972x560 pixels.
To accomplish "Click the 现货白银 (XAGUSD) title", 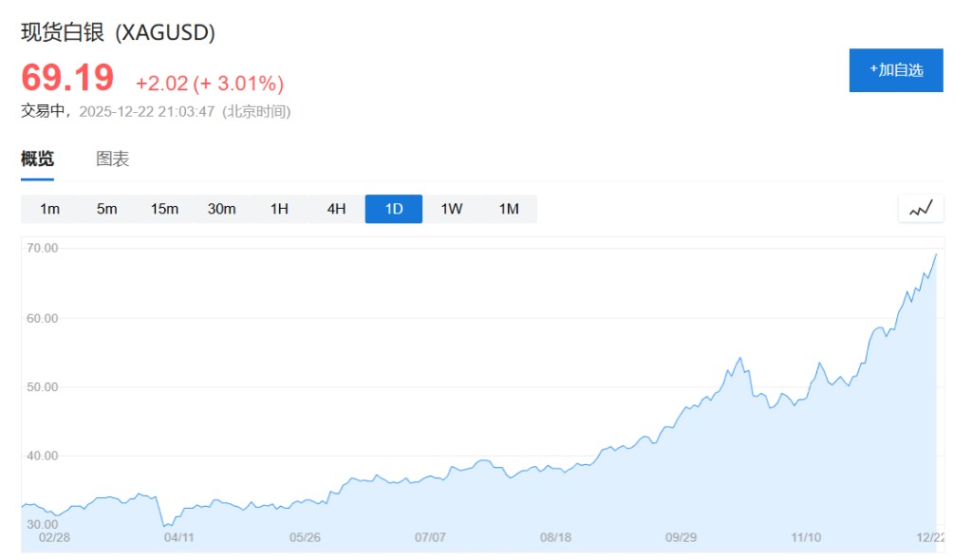I will coord(119,32).
